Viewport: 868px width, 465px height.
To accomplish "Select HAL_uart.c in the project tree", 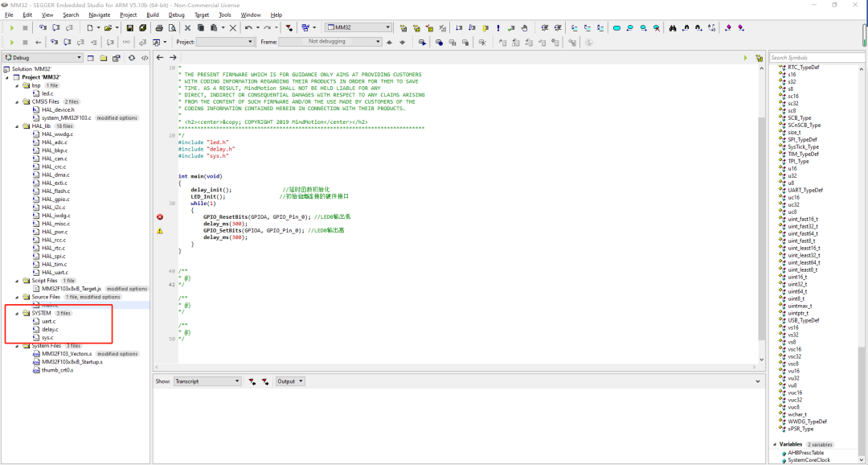I will [x=55, y=272].
